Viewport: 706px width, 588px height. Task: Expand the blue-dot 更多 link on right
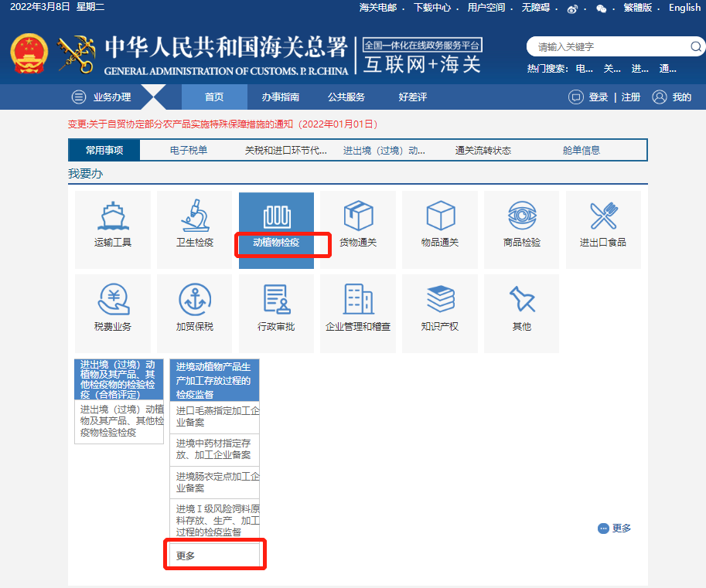[615, 529]
